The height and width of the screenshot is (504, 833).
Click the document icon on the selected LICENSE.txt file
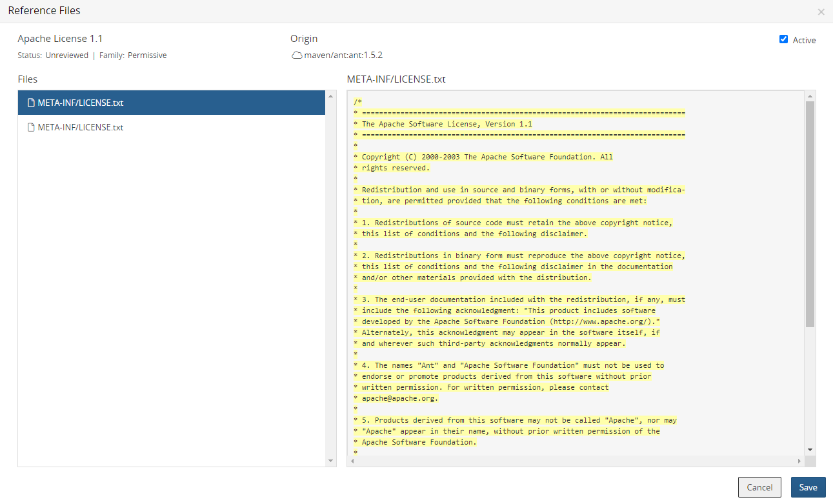click(30, 102)
